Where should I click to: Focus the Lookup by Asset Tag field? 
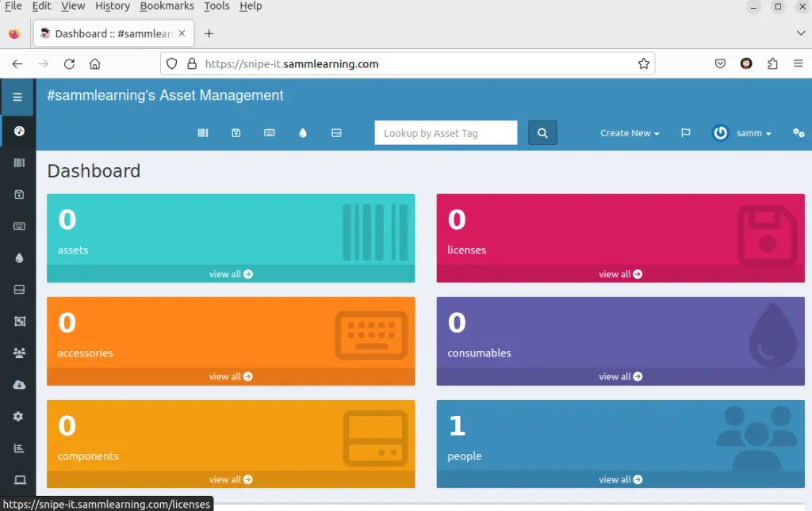(x=446, y=133)
